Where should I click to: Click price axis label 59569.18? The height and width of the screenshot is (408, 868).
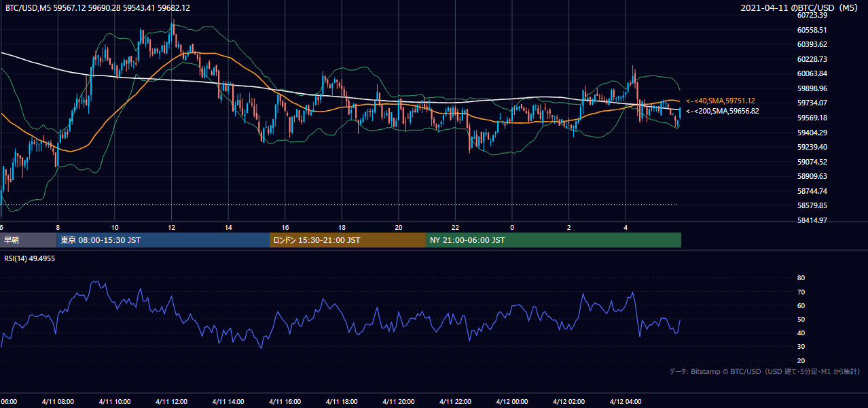[812, 118]
